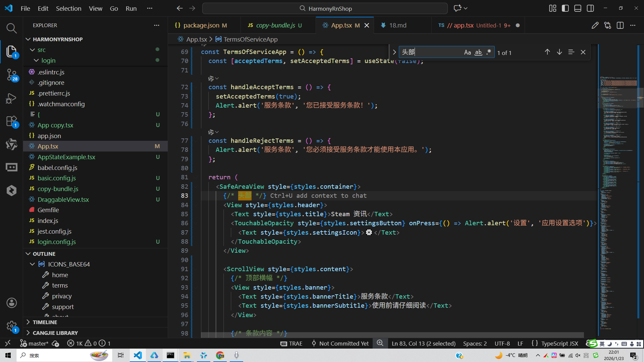Screen dimensions: 644x362
Task: Open the Search view in activity bar
Action: [x=11, y=28]
